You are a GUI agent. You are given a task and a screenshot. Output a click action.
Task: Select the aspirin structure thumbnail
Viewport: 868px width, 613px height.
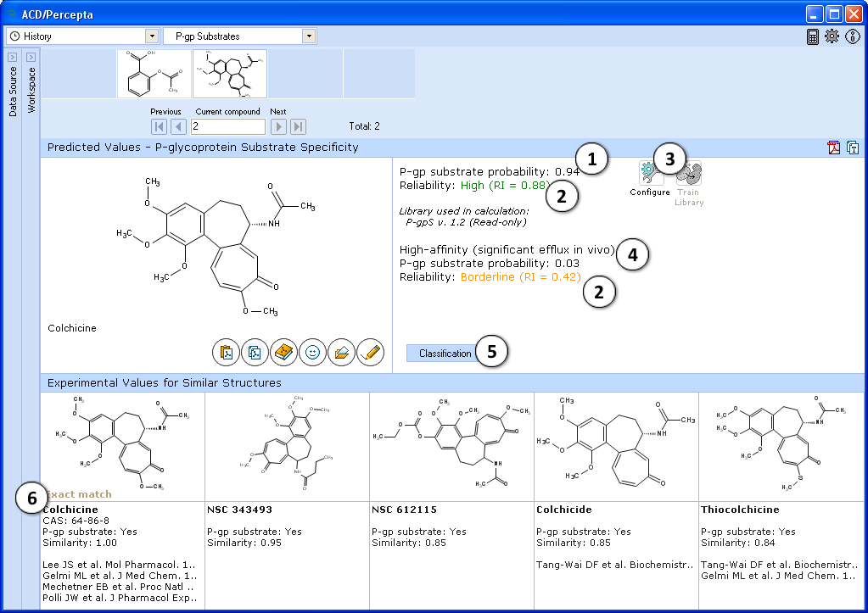pos(154,74)
